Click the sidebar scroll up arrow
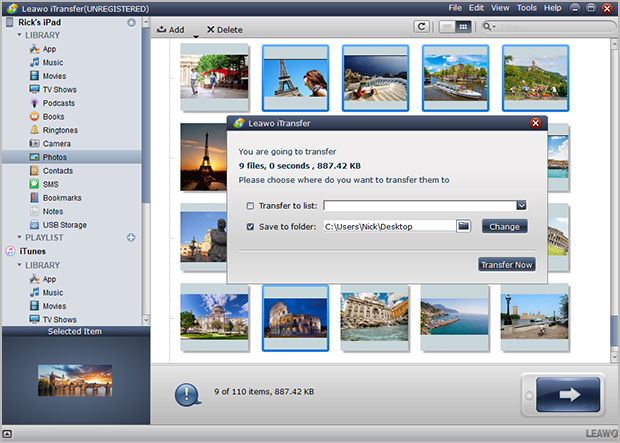620x443 pixels. tap(146, 22)
